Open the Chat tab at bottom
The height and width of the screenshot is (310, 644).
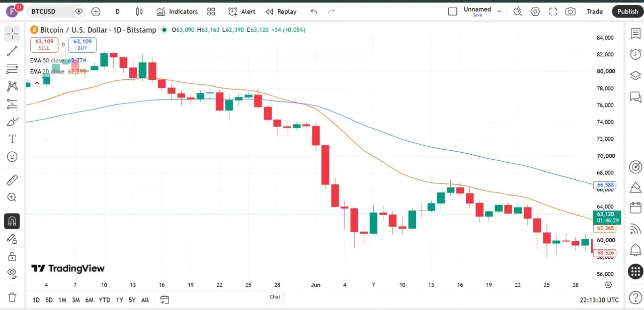point(275,296)
